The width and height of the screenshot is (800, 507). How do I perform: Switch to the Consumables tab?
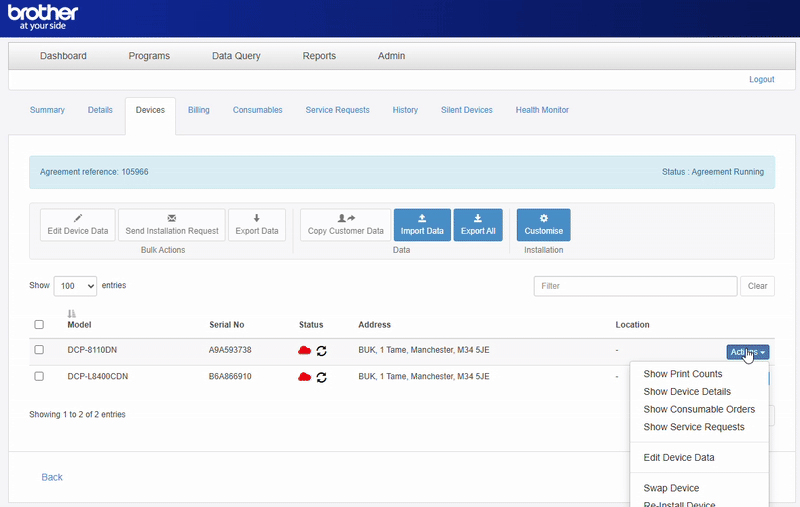(x=257, y=110)
